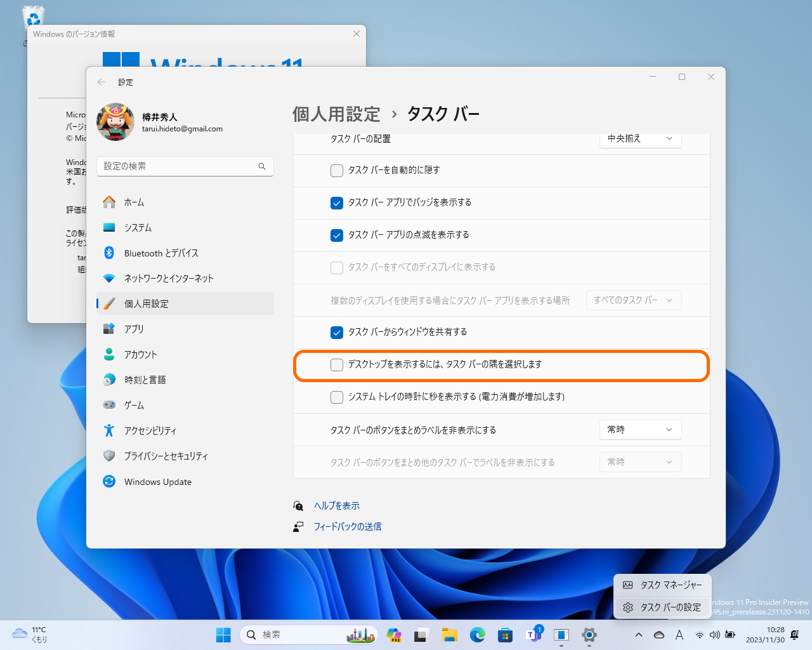Click the Wi-Fi icon in the system tray

coord(700,634)
